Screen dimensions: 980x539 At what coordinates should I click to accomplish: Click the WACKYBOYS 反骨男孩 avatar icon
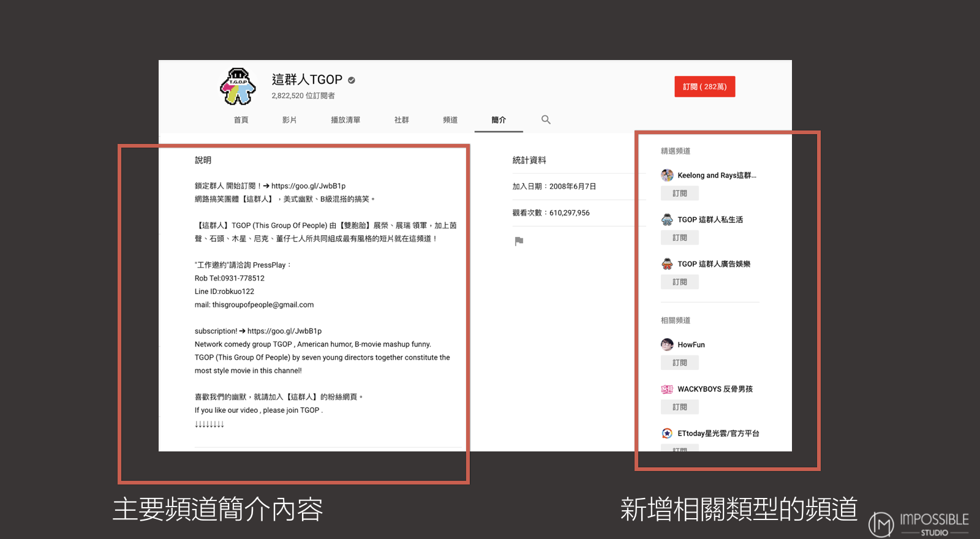[667, 389]
